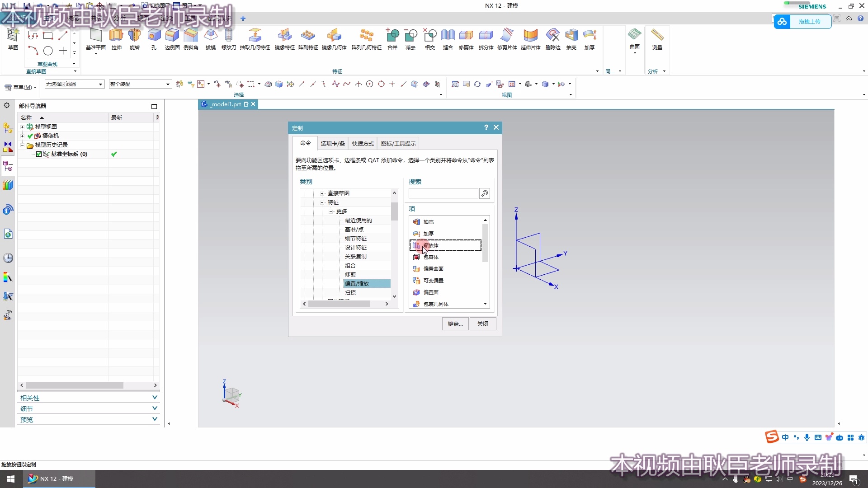The height and width of the screenshot is (488, 868).
Task: Click the 拉伸 (Extrude) tool icon
Action: point(116,36)
